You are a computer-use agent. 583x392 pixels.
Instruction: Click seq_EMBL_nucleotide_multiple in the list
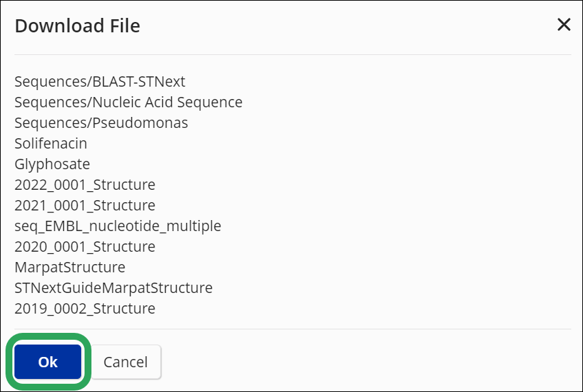pos(118,226)
